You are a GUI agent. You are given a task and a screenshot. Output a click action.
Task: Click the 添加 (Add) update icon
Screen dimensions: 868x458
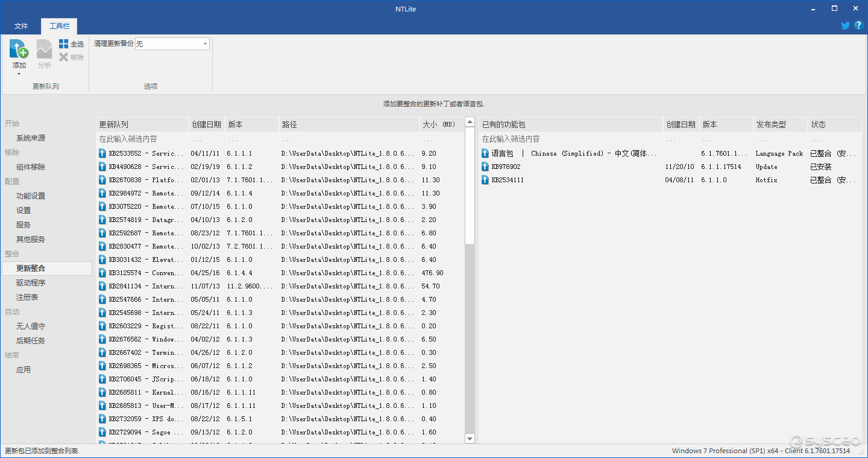click(19, 49)
